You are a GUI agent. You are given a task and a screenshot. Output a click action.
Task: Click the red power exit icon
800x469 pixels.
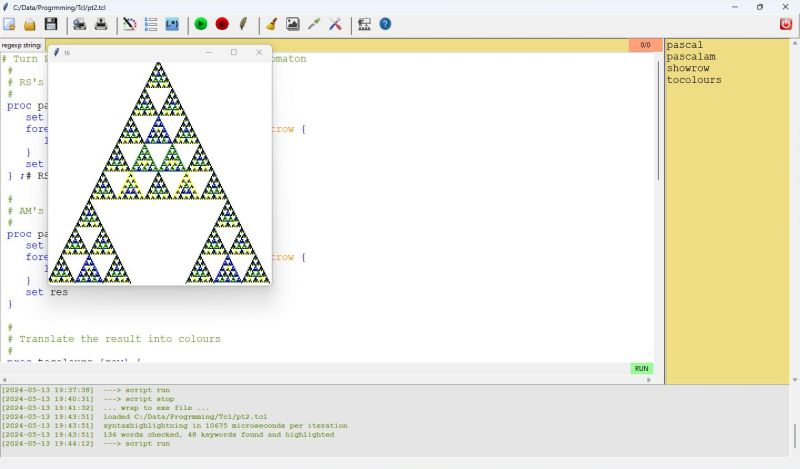[x=786, y=24]
